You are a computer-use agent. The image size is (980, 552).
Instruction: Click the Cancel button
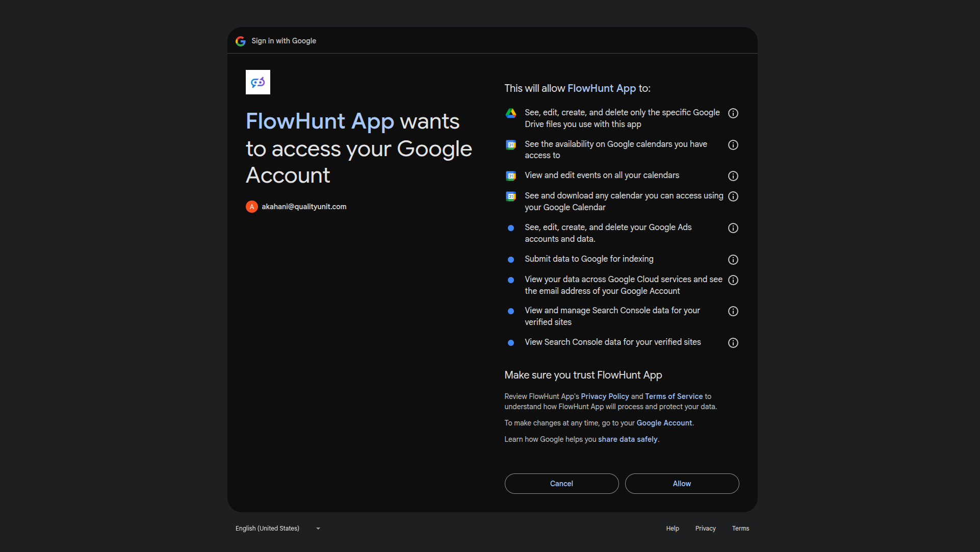tap(561, 483)
